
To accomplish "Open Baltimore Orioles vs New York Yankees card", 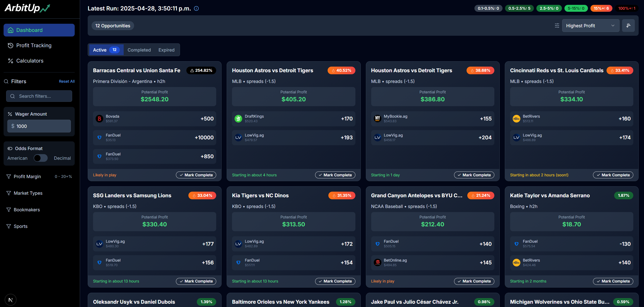I will tap(293, 300).
